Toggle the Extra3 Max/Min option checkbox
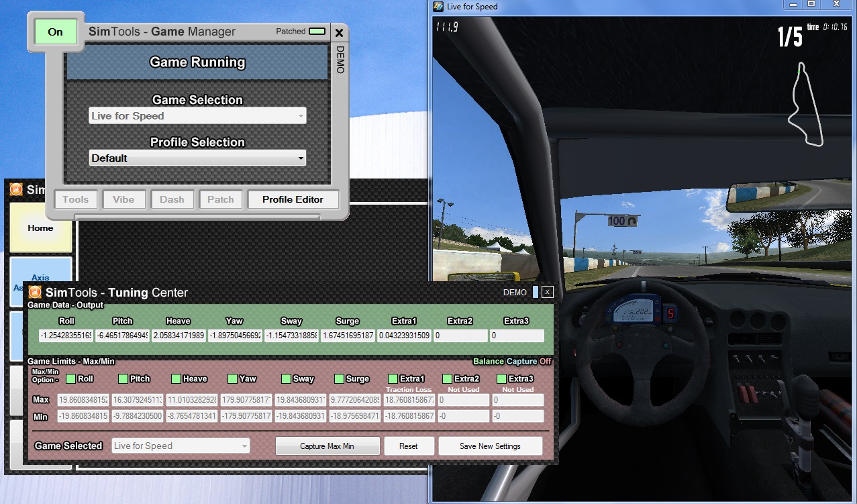 (502, 379)
